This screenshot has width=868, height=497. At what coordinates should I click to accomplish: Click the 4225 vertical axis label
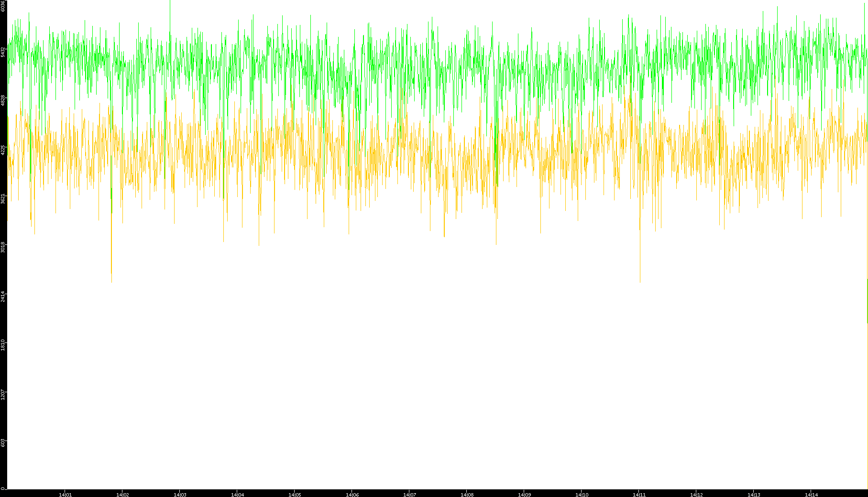(x=3, y=150)
